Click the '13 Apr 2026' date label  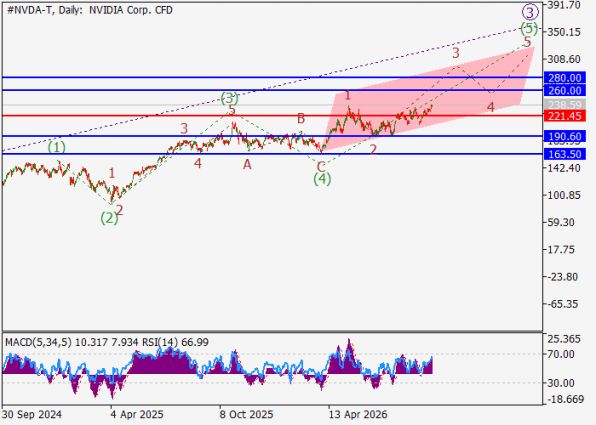[358, 414]
